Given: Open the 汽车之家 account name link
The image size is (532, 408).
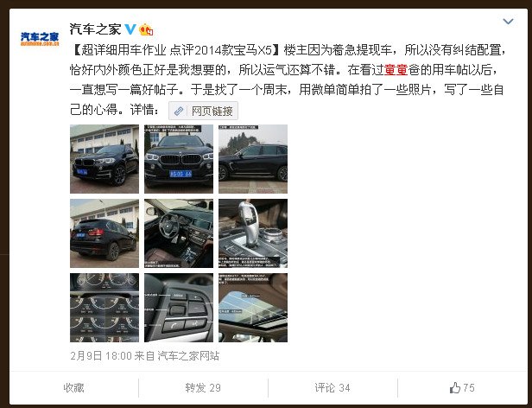Looking at the screenshot, I should [95, 29].
